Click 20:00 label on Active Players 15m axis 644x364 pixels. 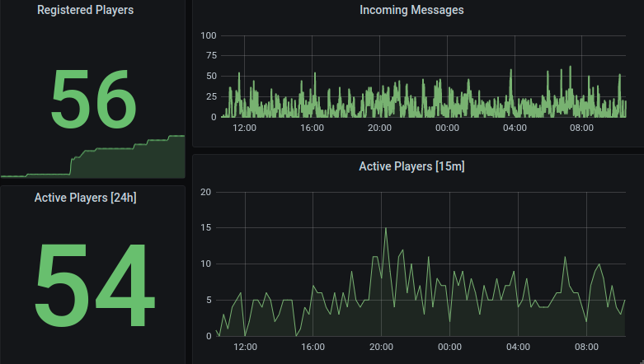coord(381,347)
